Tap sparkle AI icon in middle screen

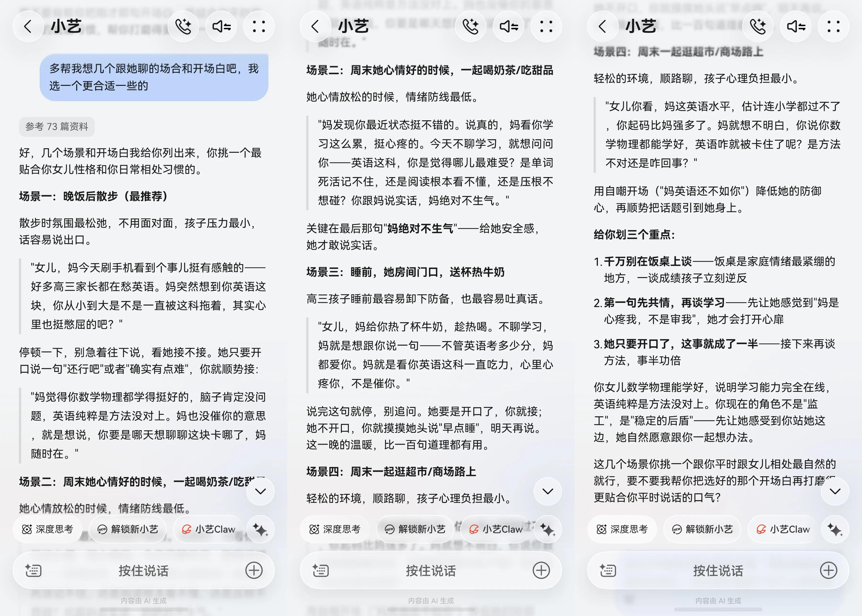tap(548, 529)
